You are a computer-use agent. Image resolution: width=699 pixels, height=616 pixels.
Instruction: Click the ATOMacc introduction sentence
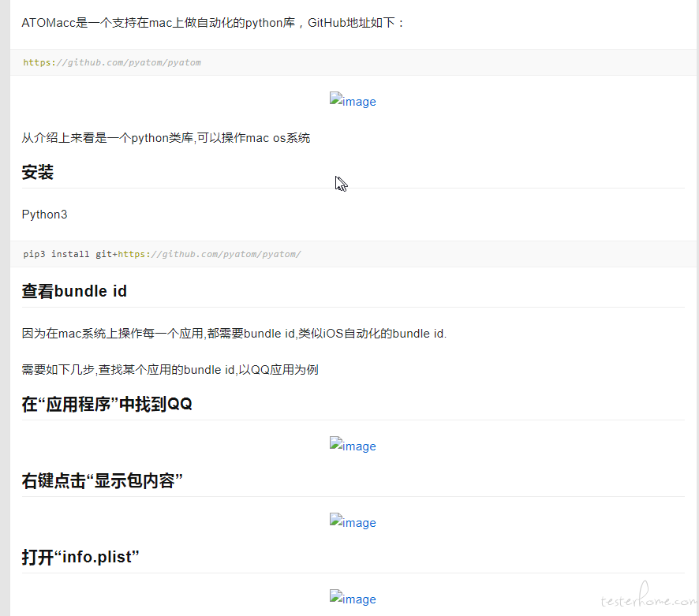click(213, 23)
